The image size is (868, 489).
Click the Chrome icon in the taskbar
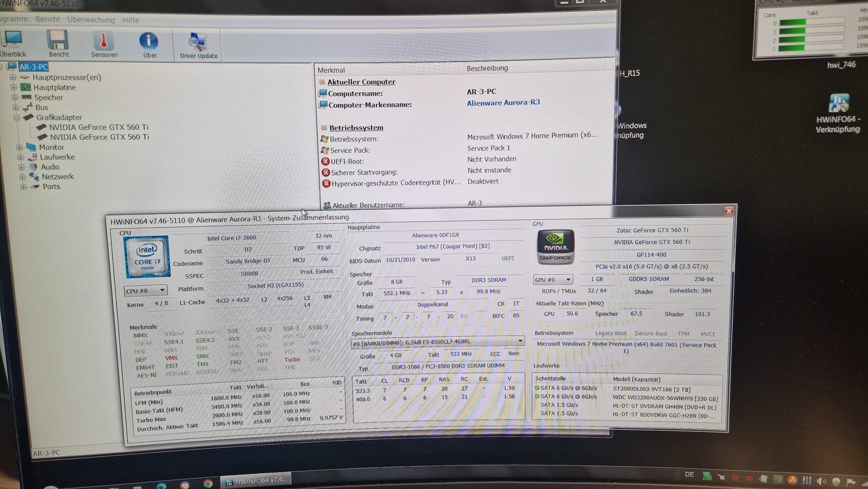click(x=208, y=484)
